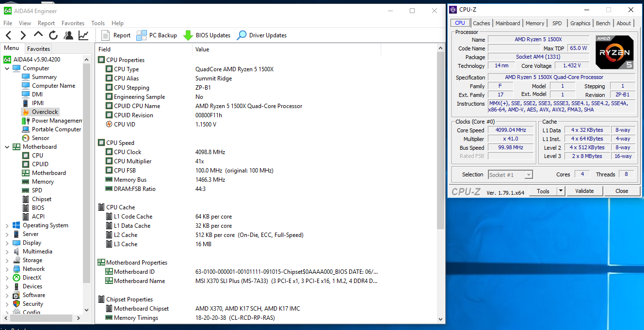Open the graph chart toolbar icon
Viewport: 644px width, 330px height.
coord(83,35)
